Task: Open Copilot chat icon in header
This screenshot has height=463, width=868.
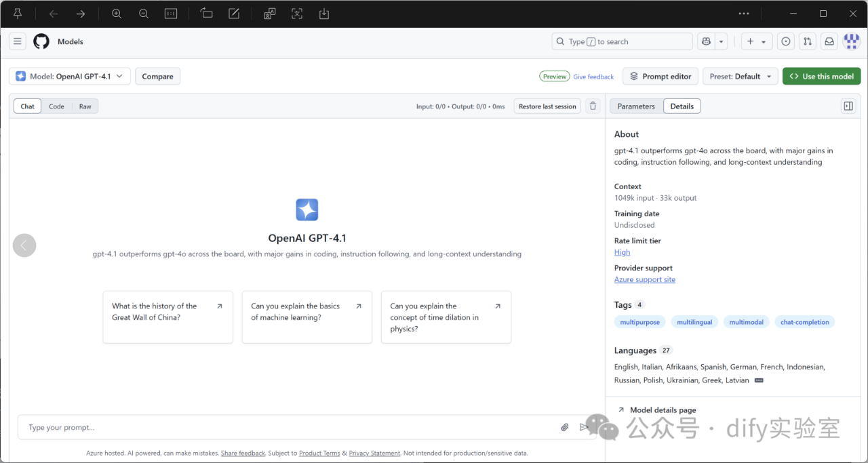Action: (706, 41)
